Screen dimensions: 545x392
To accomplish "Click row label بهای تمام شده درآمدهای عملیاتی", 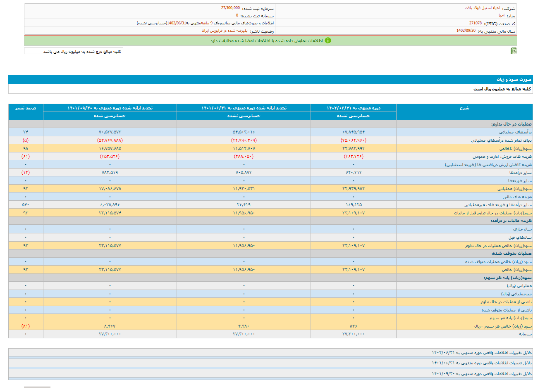I will click(x=501, y=140).
